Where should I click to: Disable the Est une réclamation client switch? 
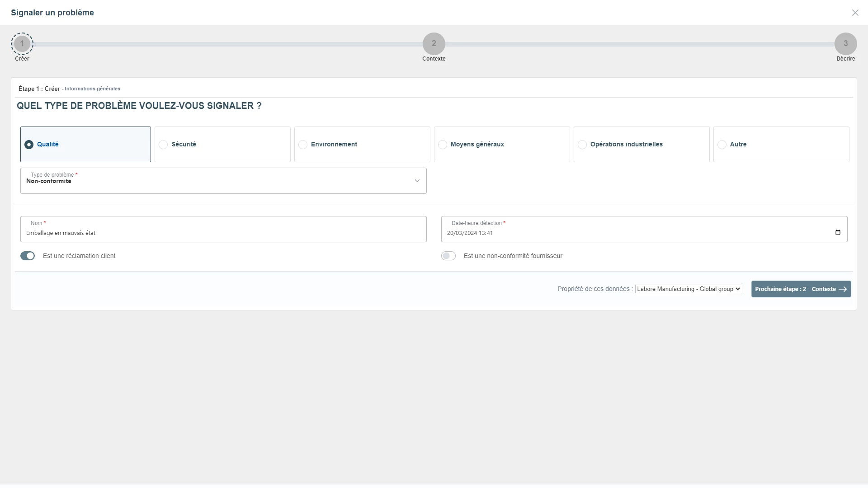(28, 256)
